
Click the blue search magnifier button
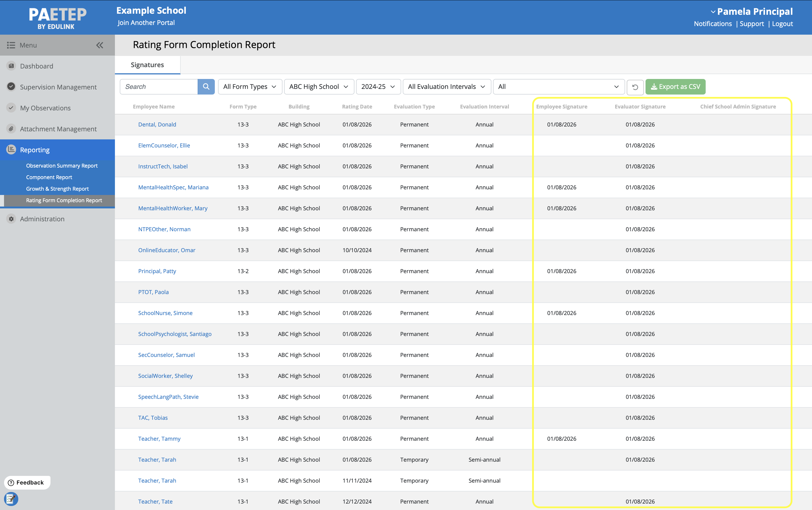(x=206, y=87)
